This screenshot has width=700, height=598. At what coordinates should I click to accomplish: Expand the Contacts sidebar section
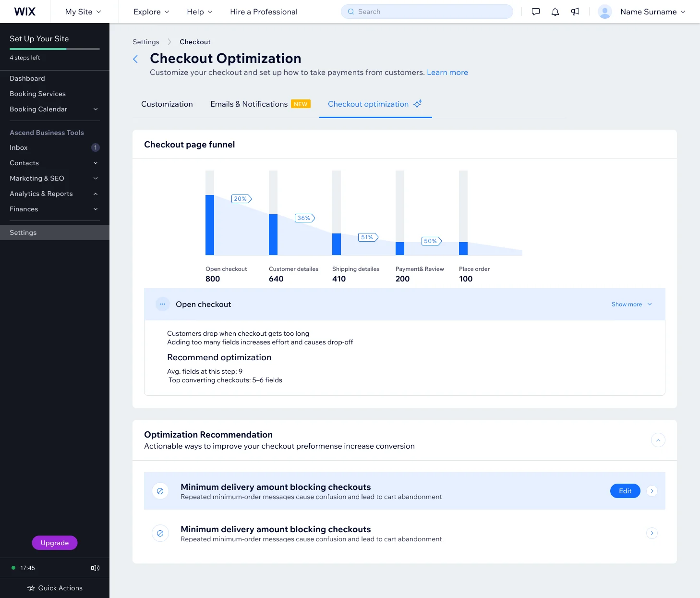[x=96, y=163]
